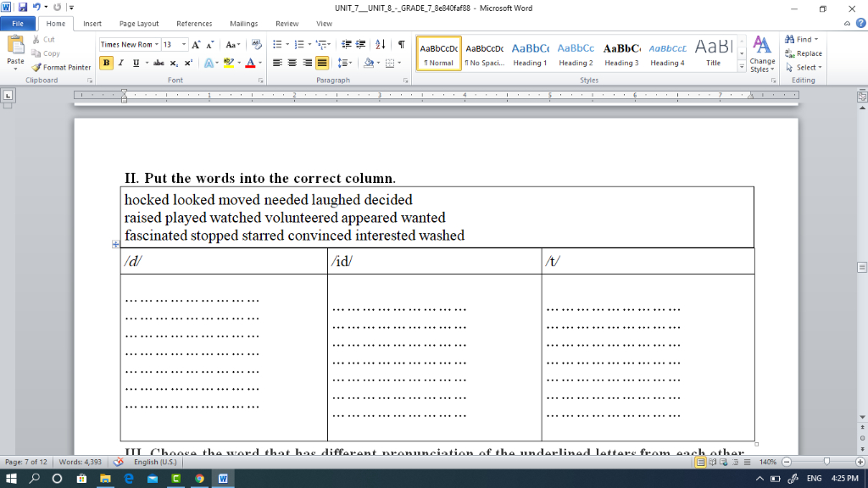Click zoom in plus button
868x488 pixels.
[x=860, y=462]
